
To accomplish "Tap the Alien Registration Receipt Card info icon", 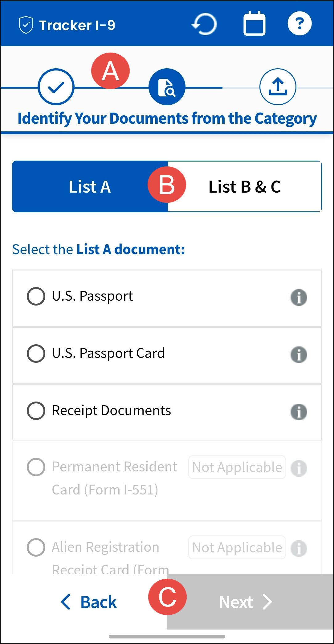I will point(299,549).
